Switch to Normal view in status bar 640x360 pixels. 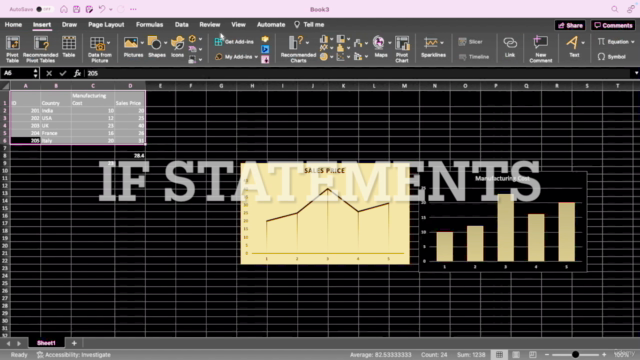pyautogui.click(x=499, y=355)
